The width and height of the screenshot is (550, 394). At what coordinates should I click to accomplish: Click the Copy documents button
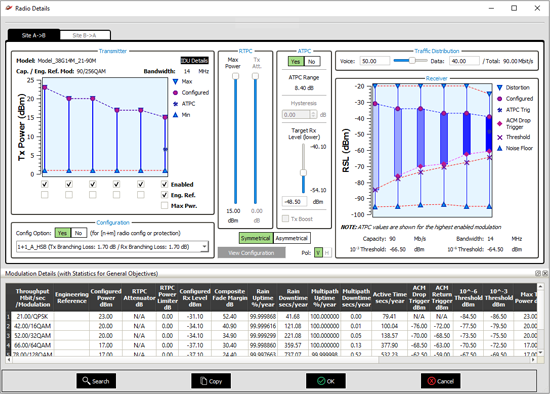pyautogui.click(x=211, y=381)
